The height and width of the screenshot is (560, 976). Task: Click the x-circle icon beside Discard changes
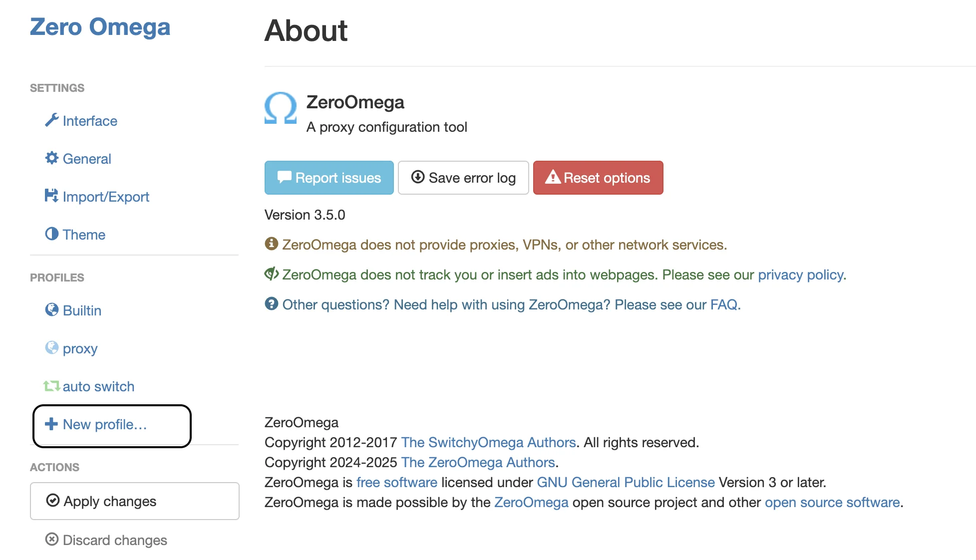tap(51, 539)
